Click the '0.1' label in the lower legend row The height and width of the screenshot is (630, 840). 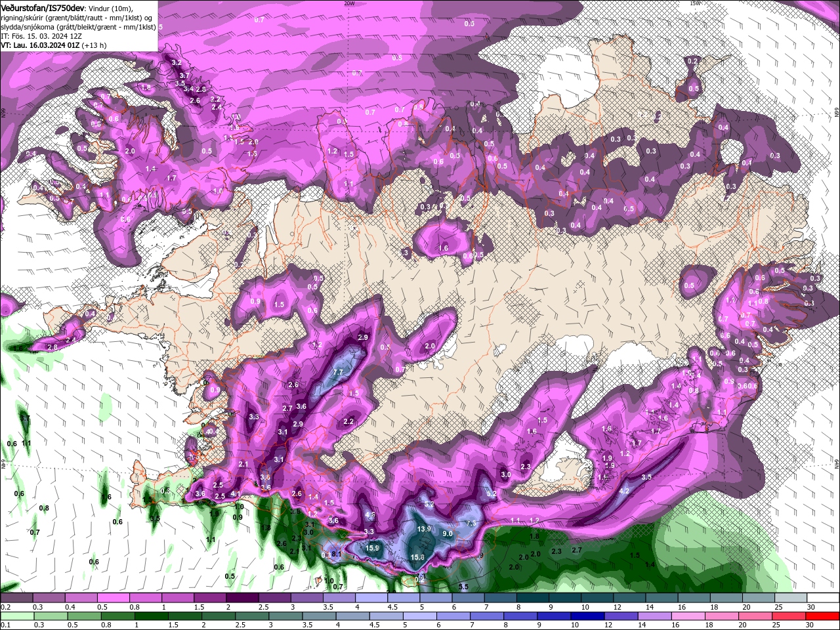point(5,625)
